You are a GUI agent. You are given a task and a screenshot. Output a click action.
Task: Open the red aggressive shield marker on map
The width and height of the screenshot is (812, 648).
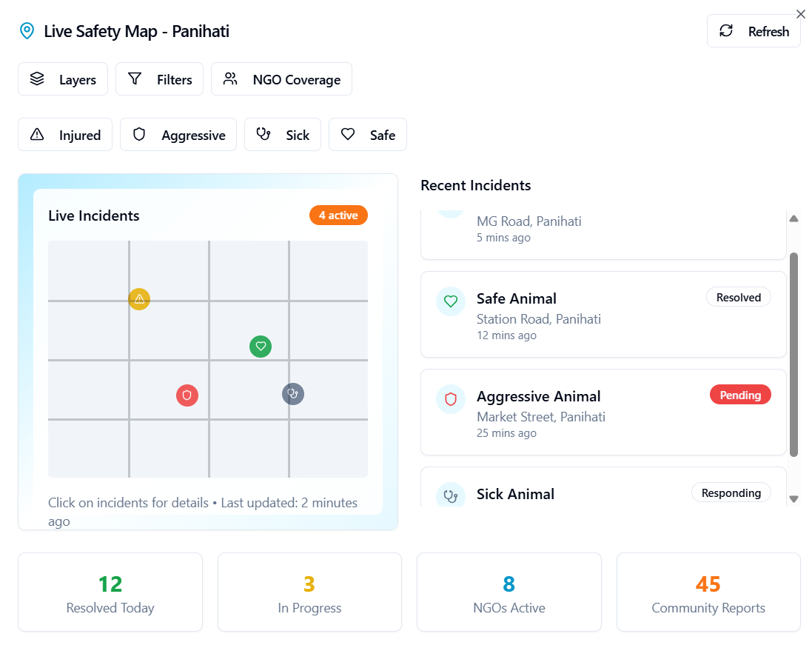187,395
